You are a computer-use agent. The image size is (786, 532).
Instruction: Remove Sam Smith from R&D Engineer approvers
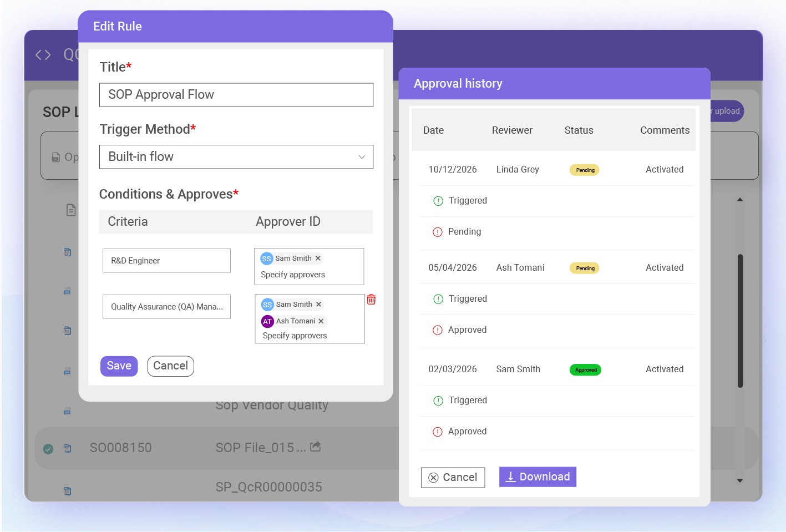(x=318, y=259)
